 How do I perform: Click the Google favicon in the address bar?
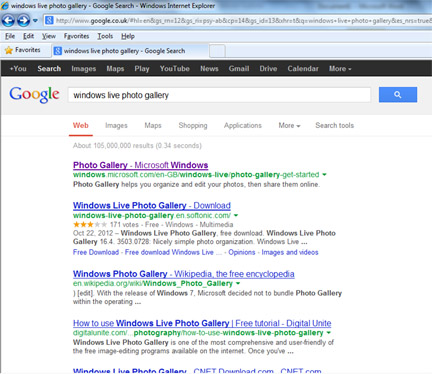[49, 20]
